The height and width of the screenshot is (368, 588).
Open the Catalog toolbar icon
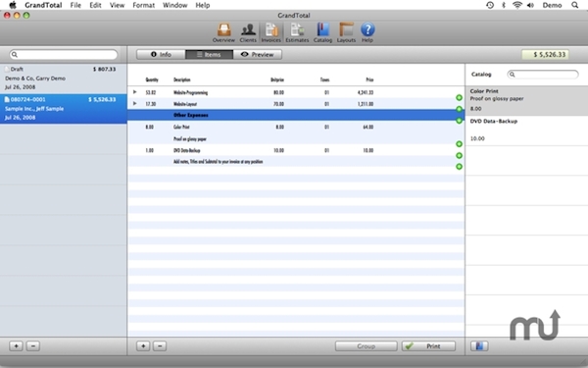pyautogui.click(x=322, y=32)
